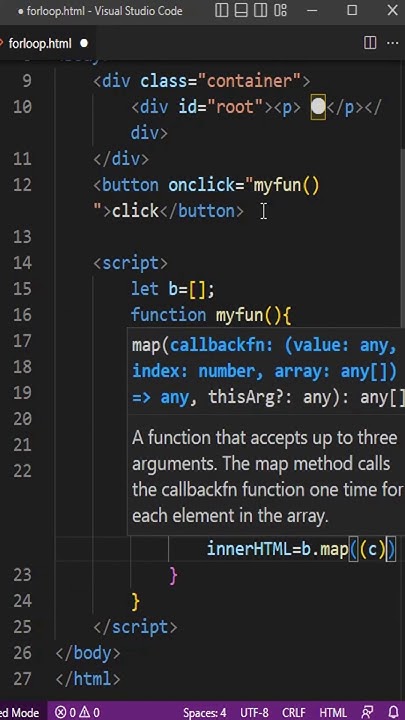Click line number 16 in the gutter
Screen dimensions: 405x720
(x=22, y=315)
